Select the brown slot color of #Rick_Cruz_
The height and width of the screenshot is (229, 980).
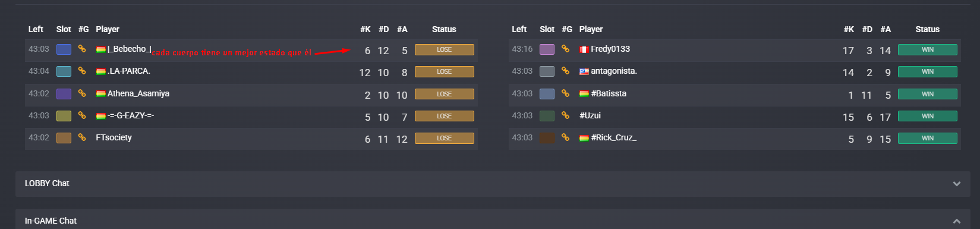[x=547, y=138]
